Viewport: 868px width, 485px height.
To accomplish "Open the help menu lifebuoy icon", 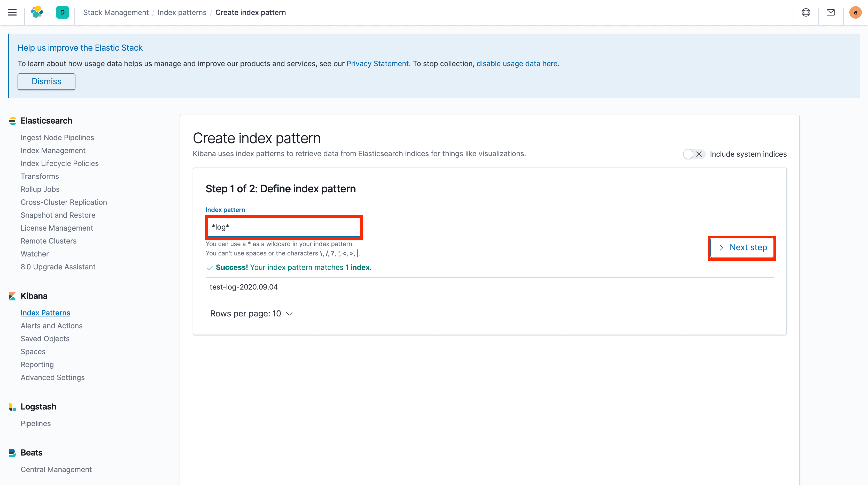I will point(806,12).
